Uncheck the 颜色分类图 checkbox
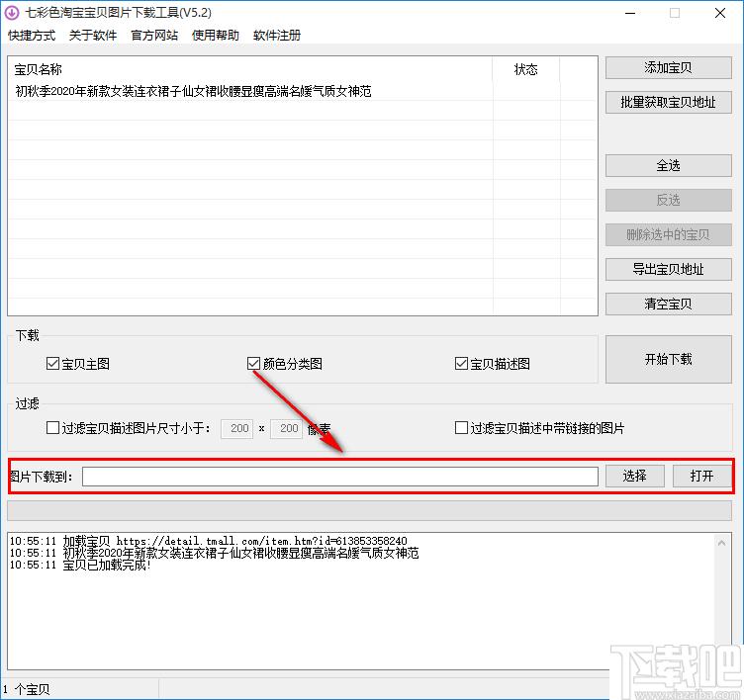This screenshot has width=744, height=700. pyautogui.click(x=253, y=364)
